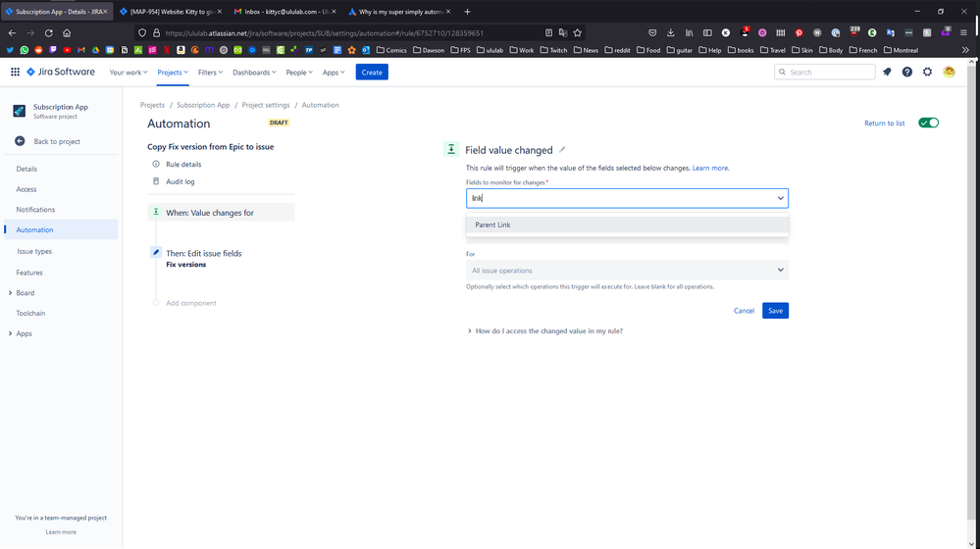Click the Return to list link
The width and height of the screenshot is (980, 549).
885,124
